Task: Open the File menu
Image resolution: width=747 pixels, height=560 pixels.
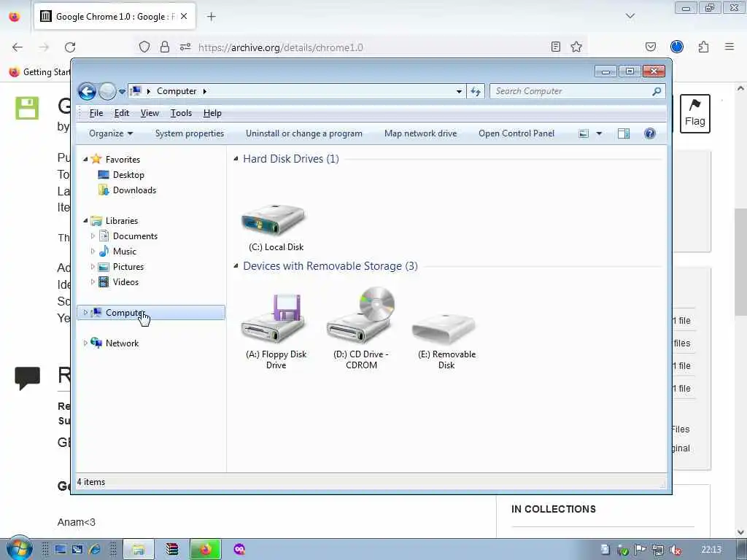Action: [x=96, y=113]
